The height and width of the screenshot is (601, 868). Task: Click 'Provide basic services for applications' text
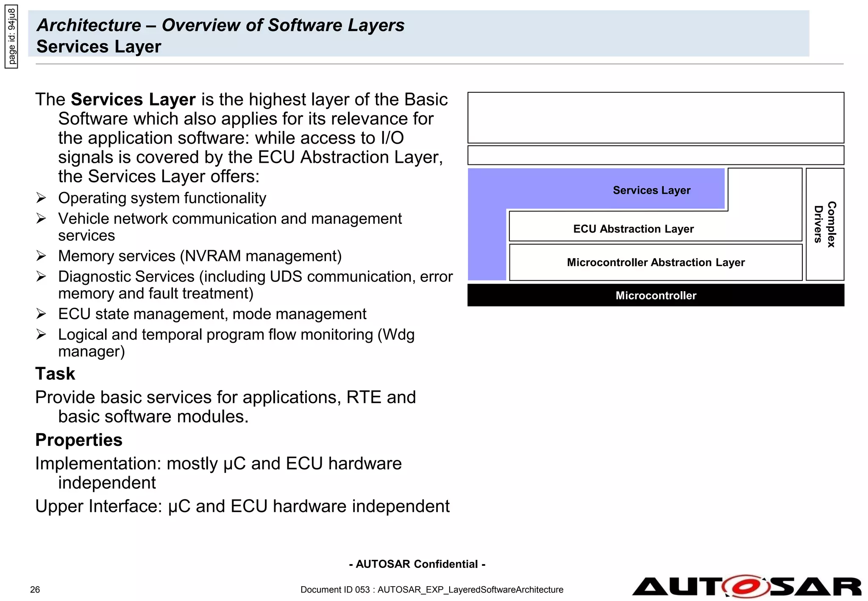[225, 407]
